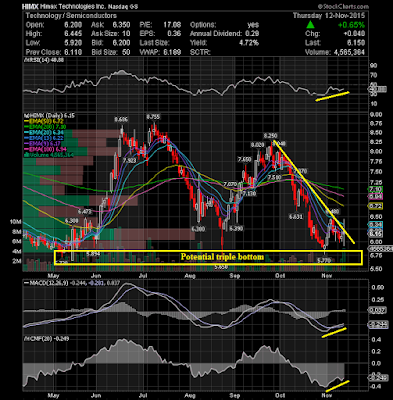The height and width of the screenshot is (400, 393).
Task: Click the CMF(20) indicator legend marker
Action: point(25,339)
